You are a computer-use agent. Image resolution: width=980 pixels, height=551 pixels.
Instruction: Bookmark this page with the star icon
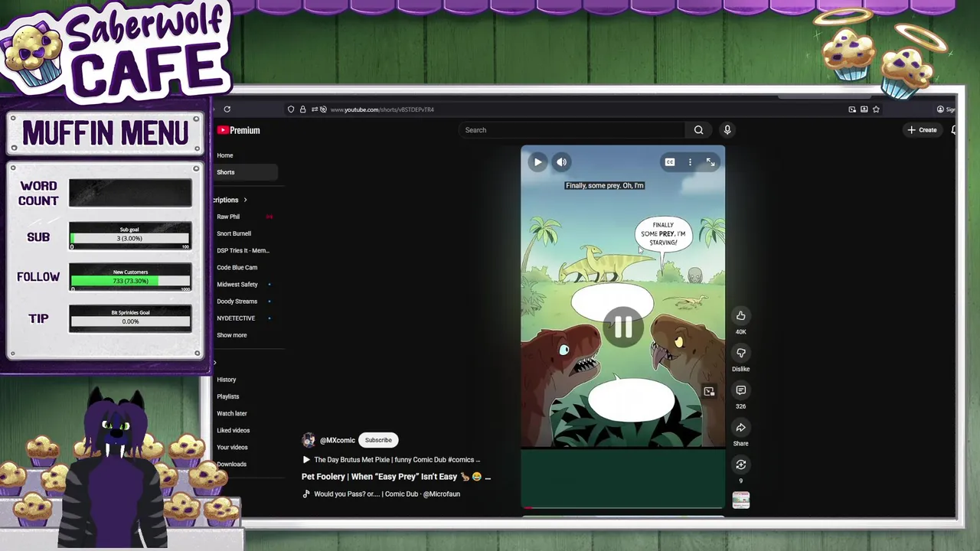(876, 109)
